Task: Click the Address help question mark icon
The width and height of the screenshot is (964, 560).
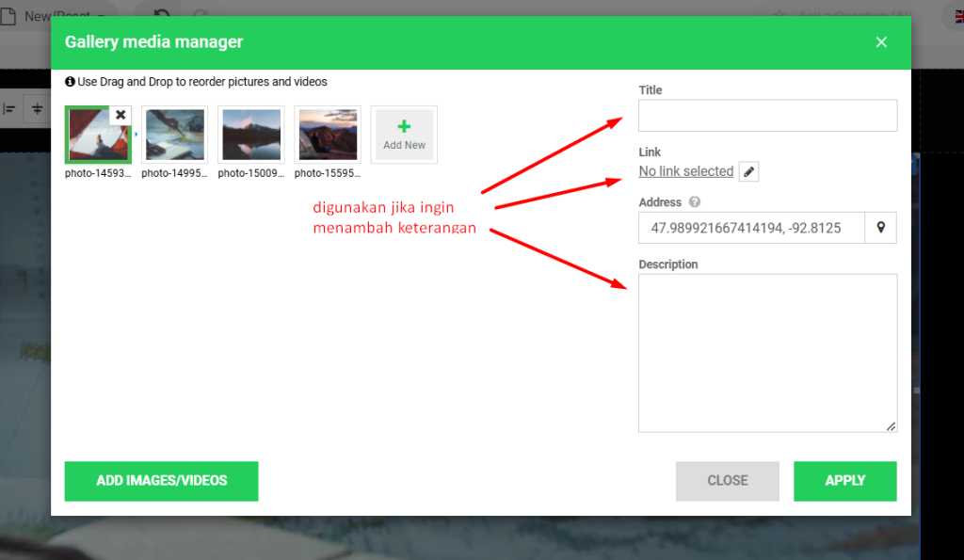Action: (695, 202)
